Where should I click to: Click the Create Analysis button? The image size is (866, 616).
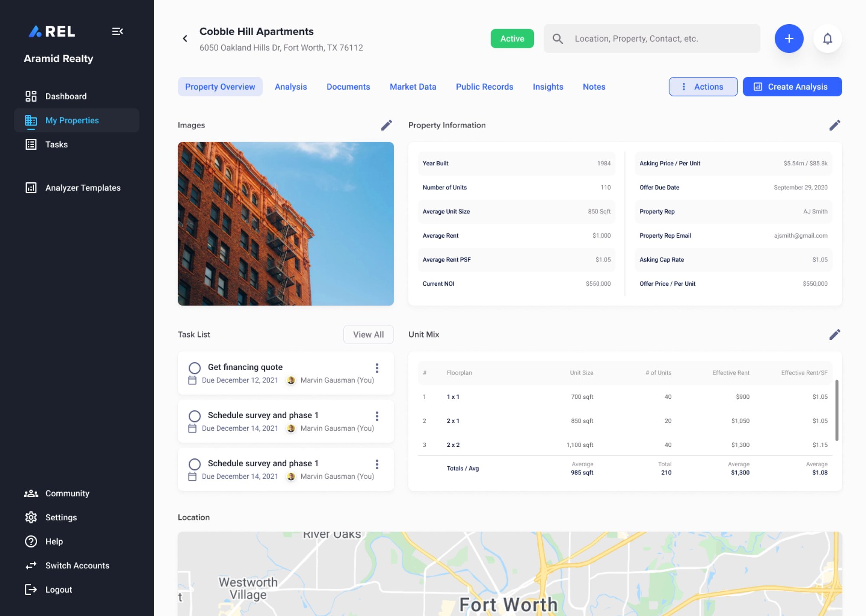pos(792,87)
